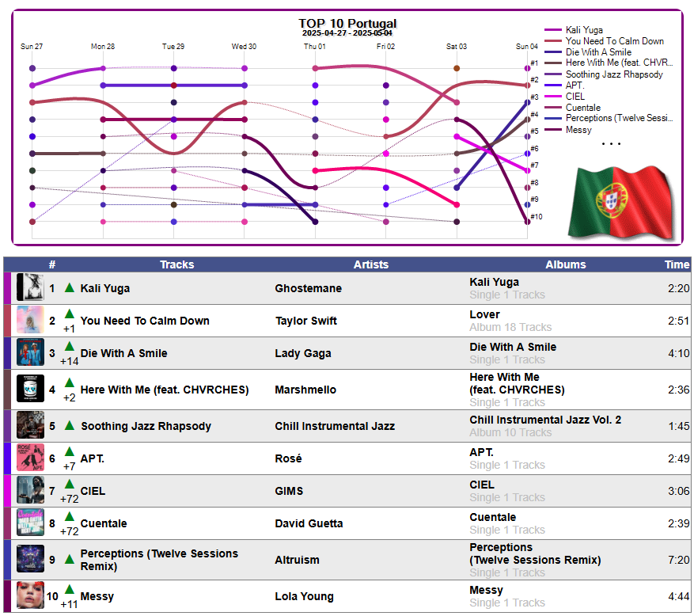
Task: Click the green up arrow beside Perceptions
Action: [69, 559]
